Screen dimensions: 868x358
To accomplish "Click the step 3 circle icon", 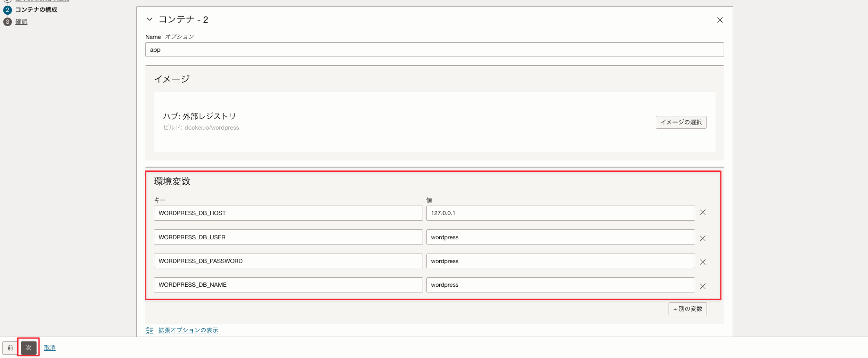I will pos(8,22).
